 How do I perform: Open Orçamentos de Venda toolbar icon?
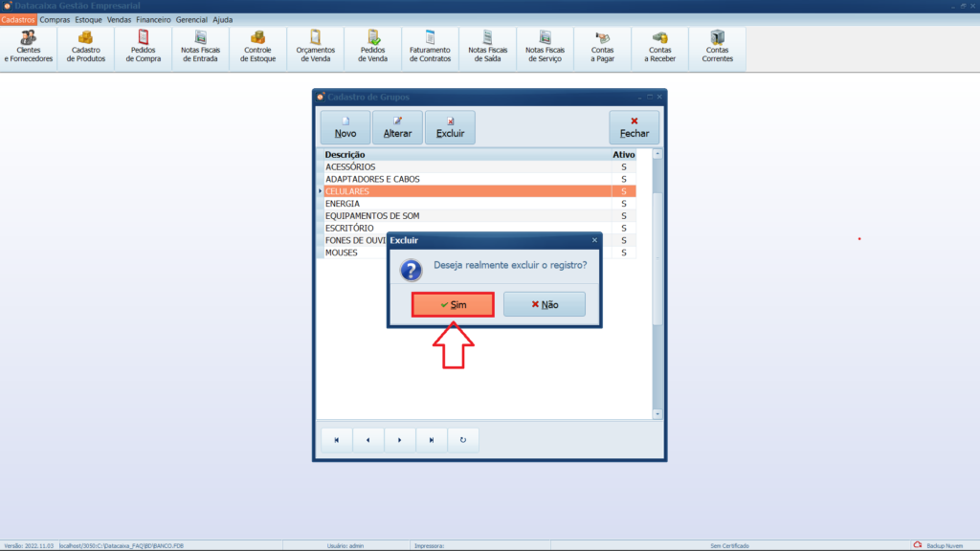click(316, 48)
